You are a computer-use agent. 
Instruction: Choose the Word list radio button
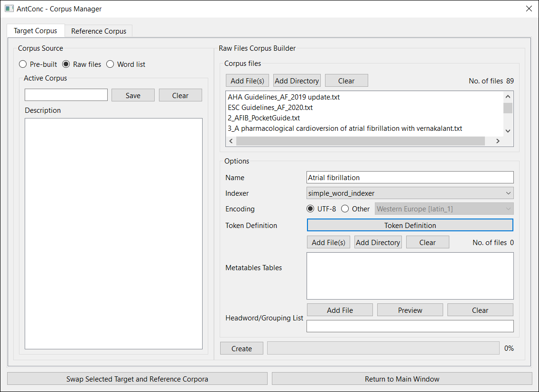tap(110, 64)
